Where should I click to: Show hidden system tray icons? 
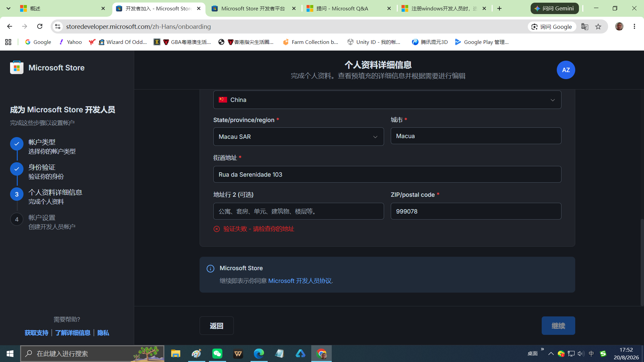(551, 354)
